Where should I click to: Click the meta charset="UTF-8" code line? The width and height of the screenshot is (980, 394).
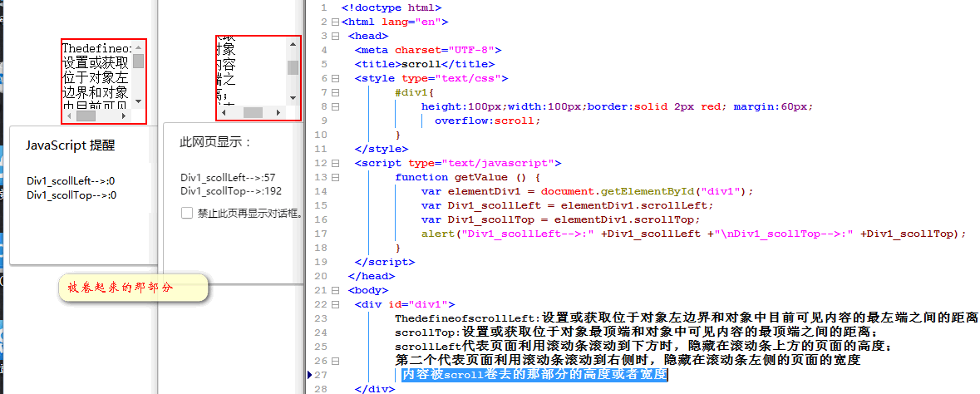pyautogui.click(x=428, y=50)
